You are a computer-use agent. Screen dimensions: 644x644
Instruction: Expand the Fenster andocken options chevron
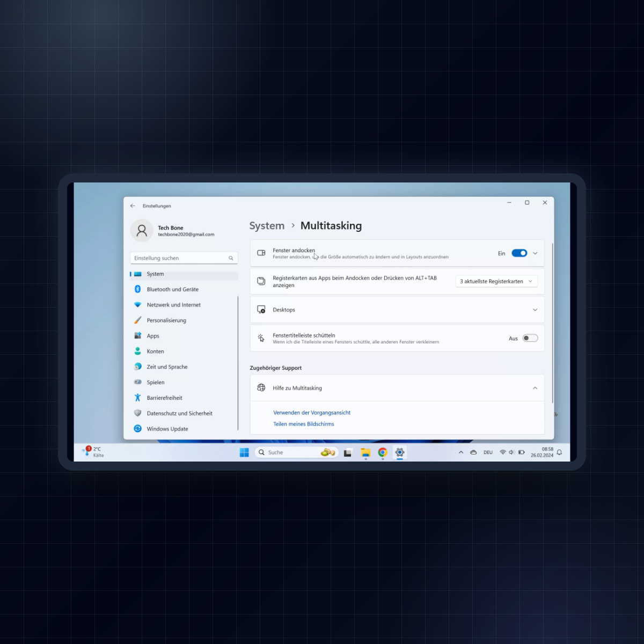[535, 253]
